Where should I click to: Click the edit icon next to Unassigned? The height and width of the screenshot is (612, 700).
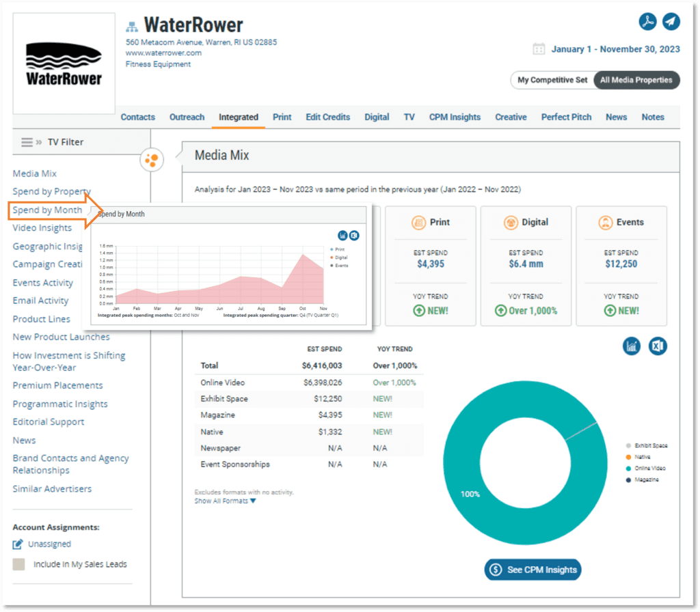click(x=17, y=544)
